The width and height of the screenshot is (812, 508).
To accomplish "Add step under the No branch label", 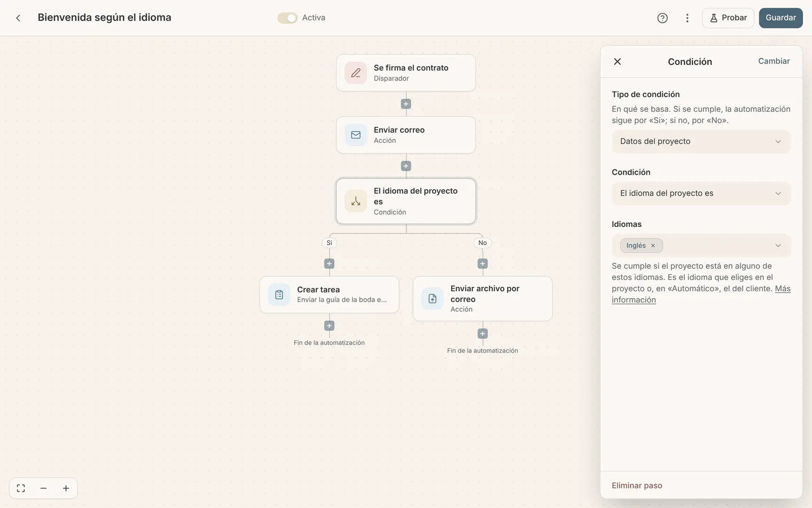I will 483,264.
